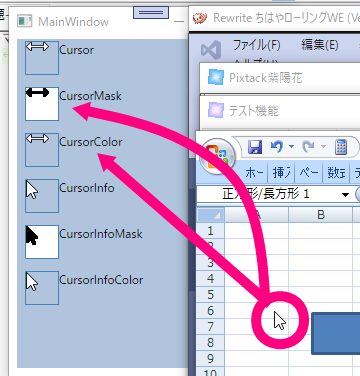Select row 8 header in Excel
This screenshot has width=360, height=376.
(210, 343)
